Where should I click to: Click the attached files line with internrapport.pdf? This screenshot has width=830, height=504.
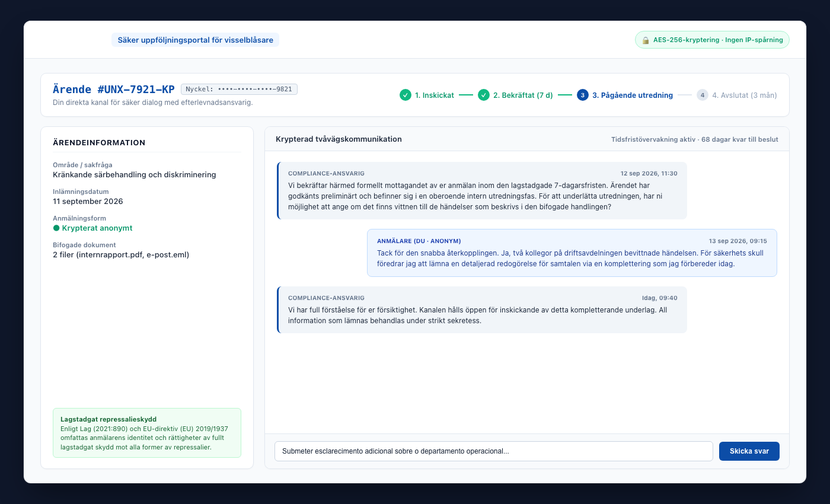coord(121,255)
